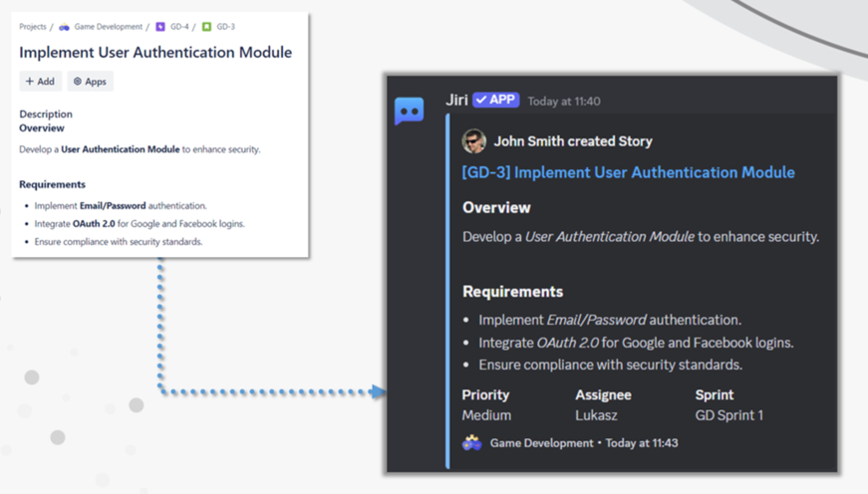This screenshot has width=868, height=494.
Task: Open Game Development breadcrumb link
Action: pyautogui.click(x=109, y=27)
